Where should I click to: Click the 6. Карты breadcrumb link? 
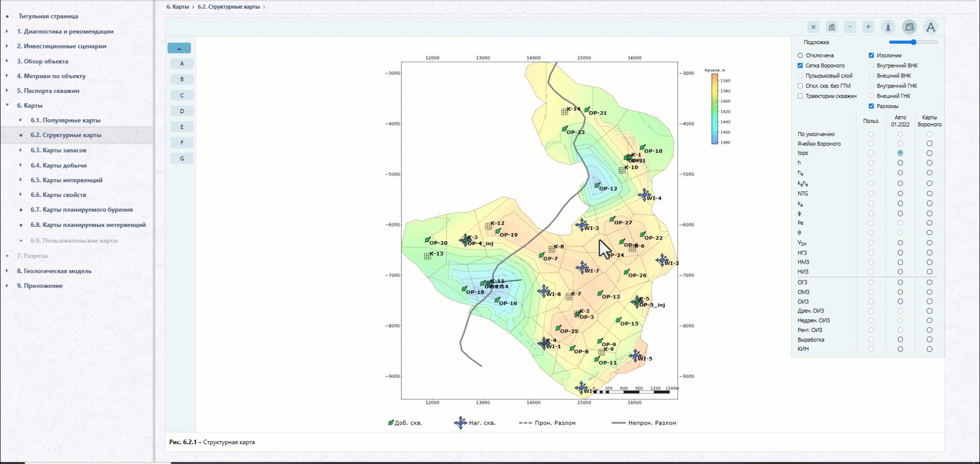pyautogui.click(x=178, y=7)
